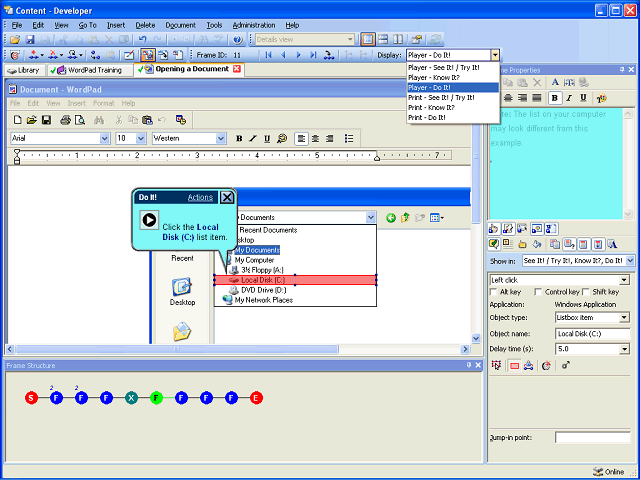Image resolution: width=640 pixels, height=480 pixels.
Task: Jump to the last frame
Action: pos(313,55)
